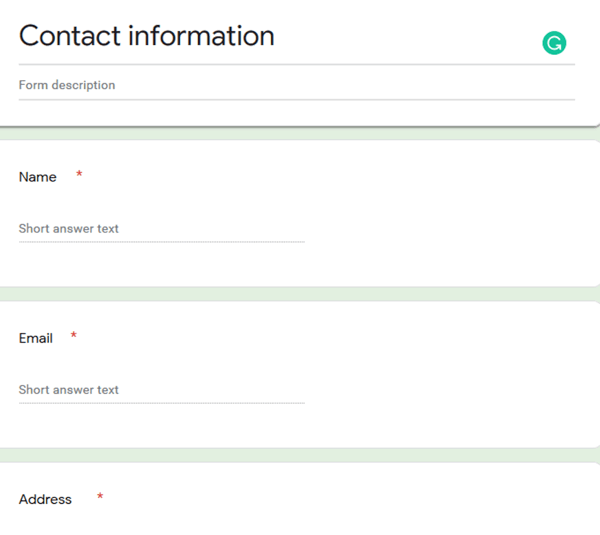Select the Email question label
This screenshot has width=600, height=535.
[x=36, y=338]
